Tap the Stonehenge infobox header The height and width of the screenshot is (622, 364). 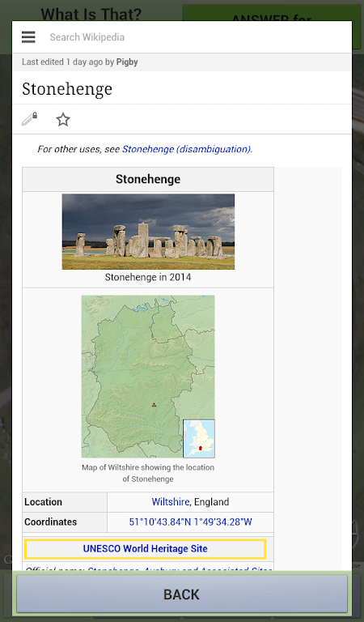click(x=148, y=179)
